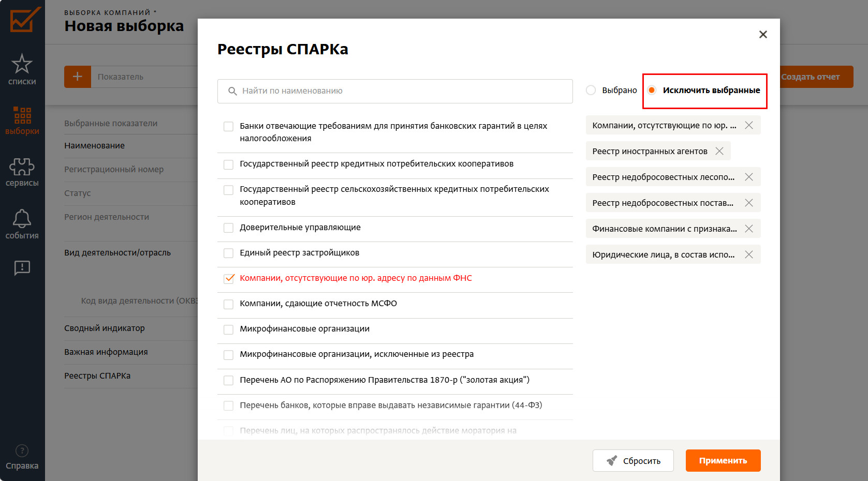The width and height of the screenshot is (868, 481).
Task: Select 'Регистрационный номер' in indicators list
Action: (x=114, y=169)
